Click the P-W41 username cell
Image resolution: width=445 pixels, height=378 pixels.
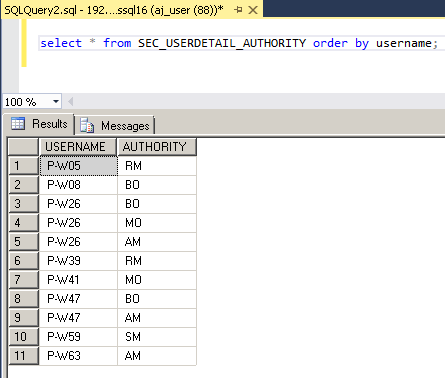click(78, 280)
